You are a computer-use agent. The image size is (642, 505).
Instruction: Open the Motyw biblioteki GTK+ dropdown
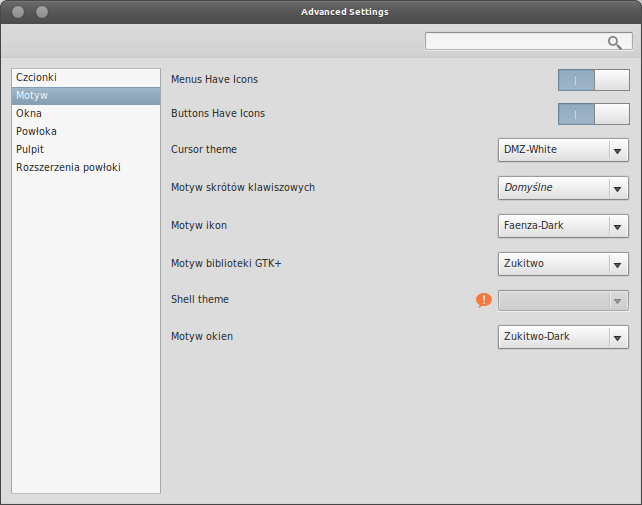point(563,264)
